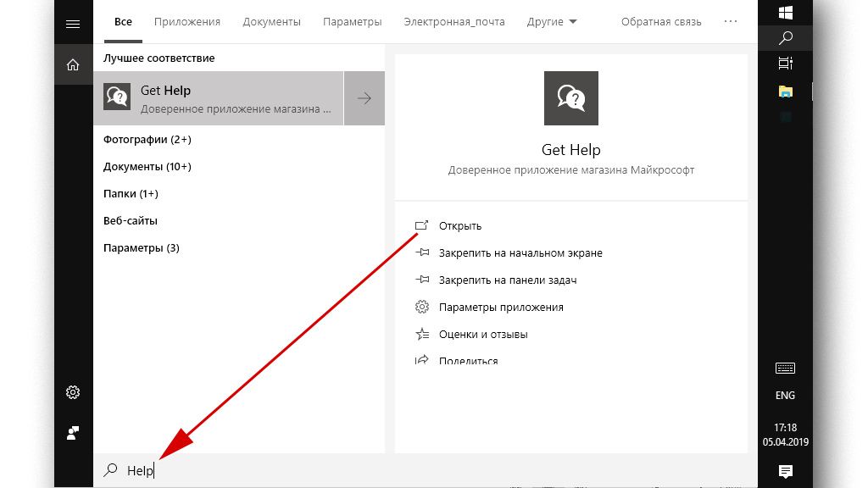Expand the Параметры (3) category
This screenshot has height=488, width=868.
click(142, 248)
